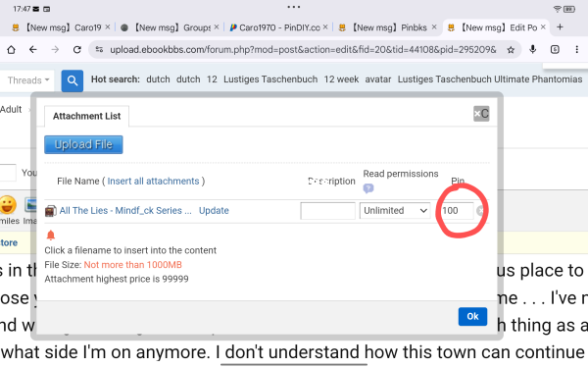Click the read permissions help icon

(x=368, y=188)
